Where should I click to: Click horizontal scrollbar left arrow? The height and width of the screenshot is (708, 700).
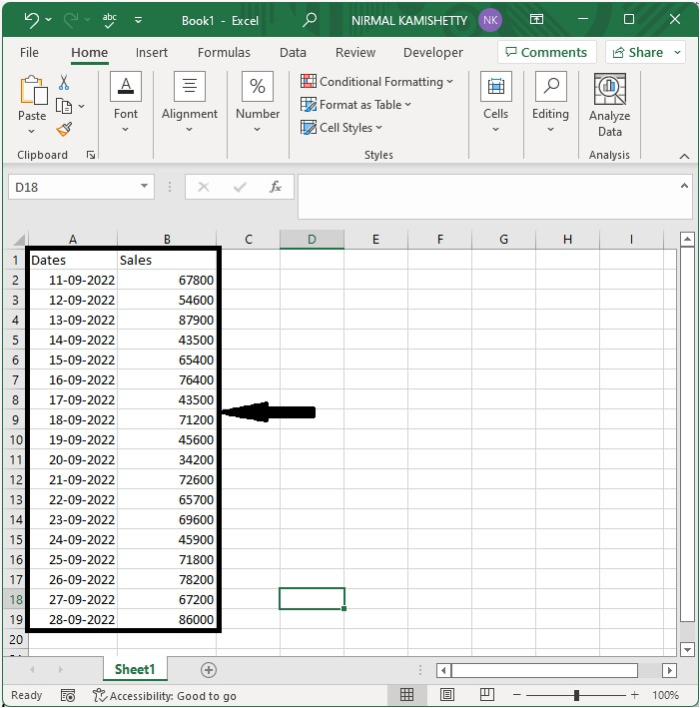[x=443, y=671]
